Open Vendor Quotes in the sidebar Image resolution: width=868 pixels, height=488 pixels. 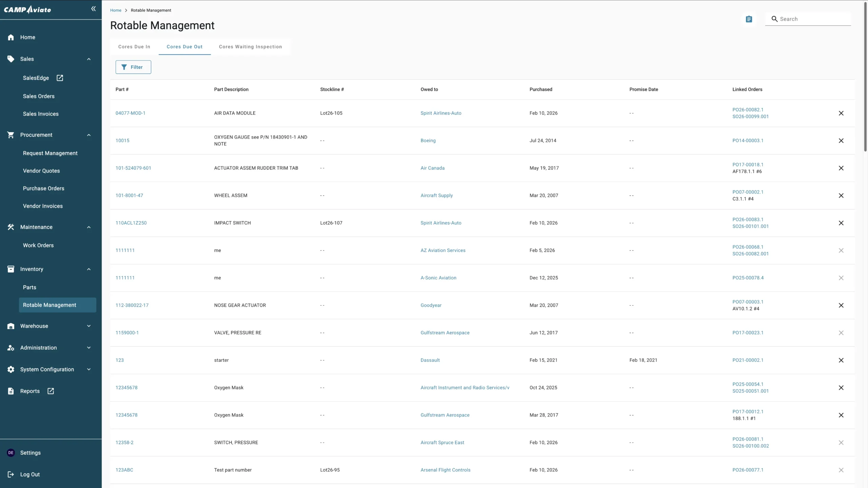[x=41, y=171]
